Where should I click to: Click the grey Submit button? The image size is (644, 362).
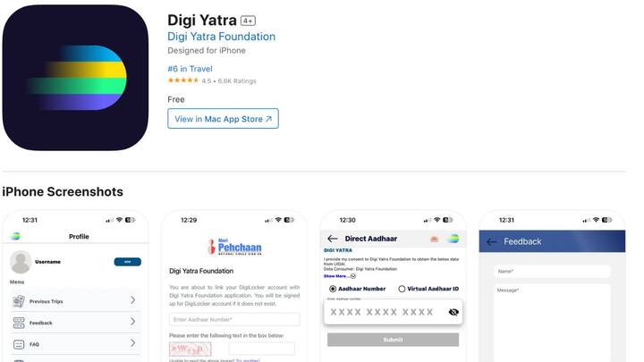(x=393, y=340)
